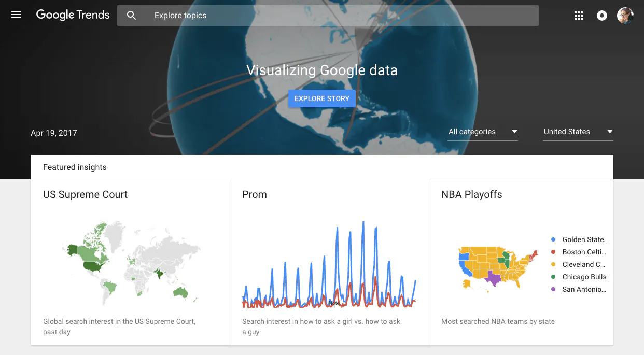
Task: Click the US Supreme Court world map
Action: click(x=131, y=263)
